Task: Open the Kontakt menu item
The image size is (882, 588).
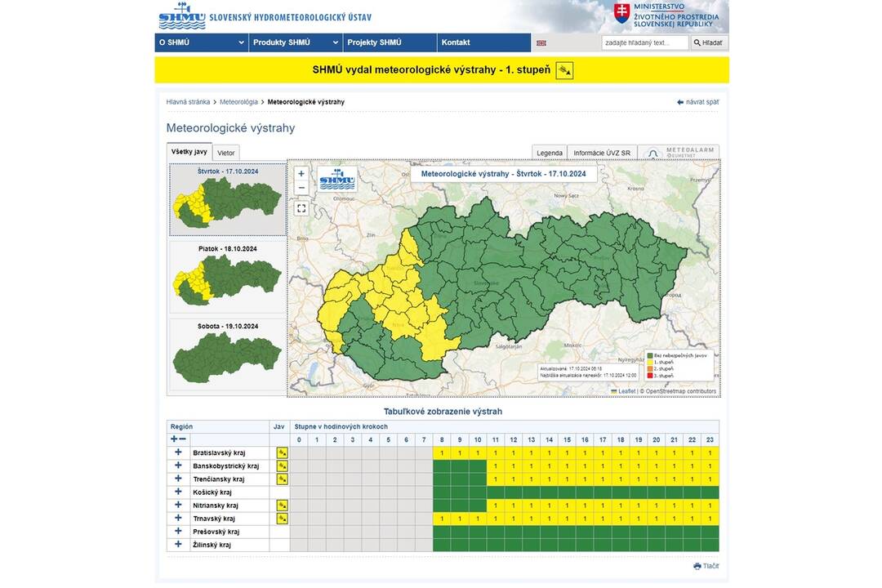Action: 456,42
